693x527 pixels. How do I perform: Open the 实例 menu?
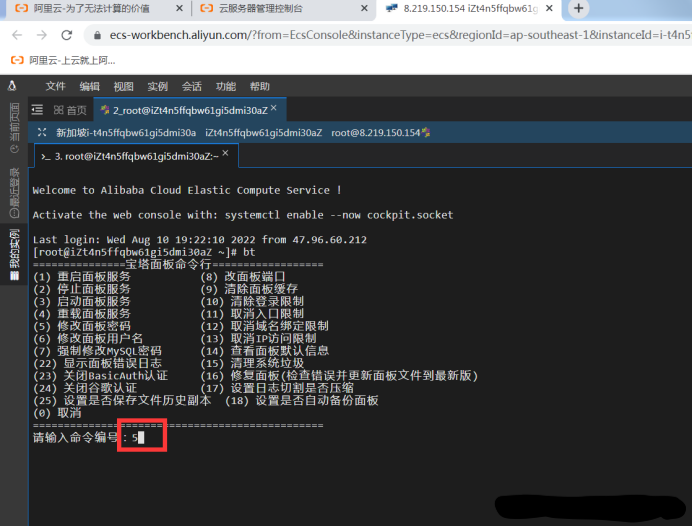157,86
